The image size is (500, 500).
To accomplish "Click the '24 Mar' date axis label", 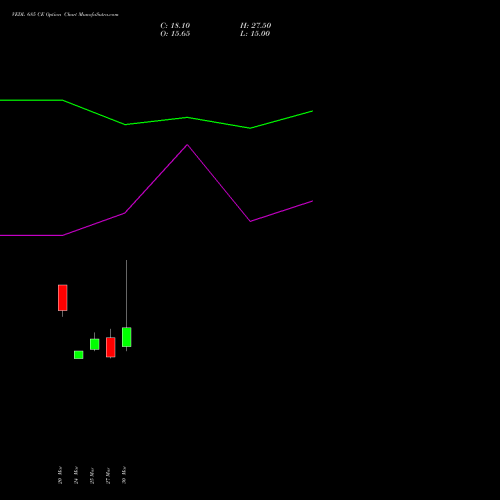I will [76, 475].
